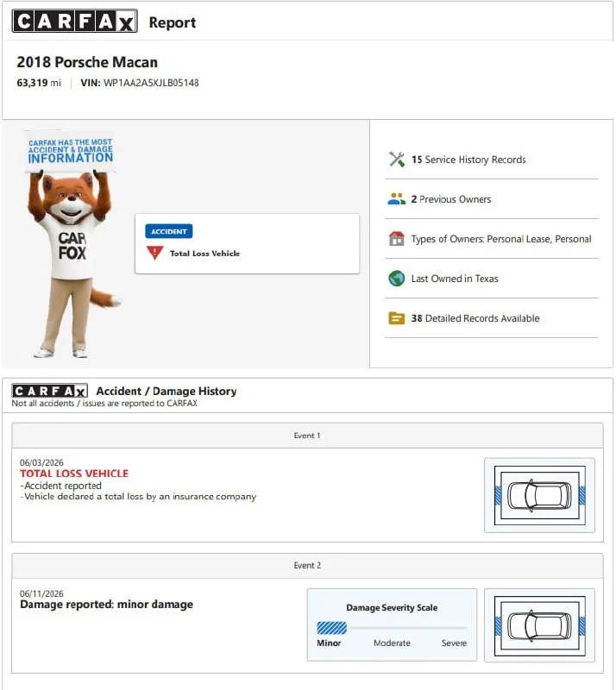This screenshot has width=616, height=690.
Task: Click the Event 2 car damage diagram
Action: point(539,625)
